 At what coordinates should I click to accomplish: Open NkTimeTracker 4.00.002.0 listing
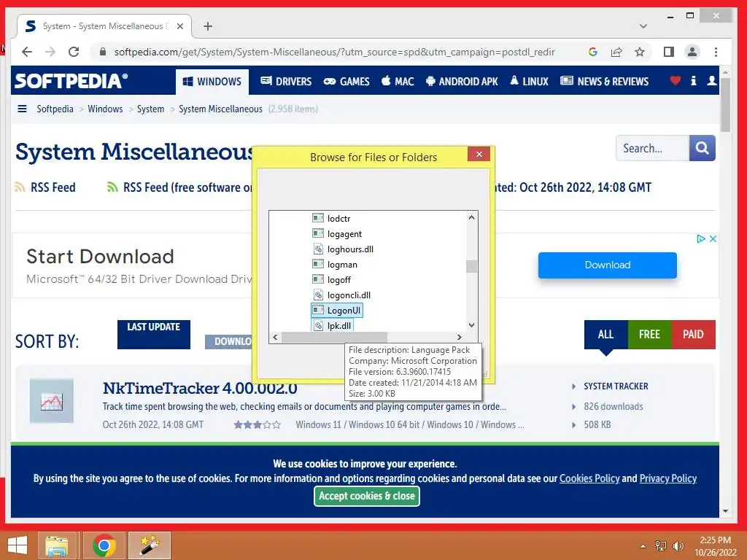pos(200,388)
